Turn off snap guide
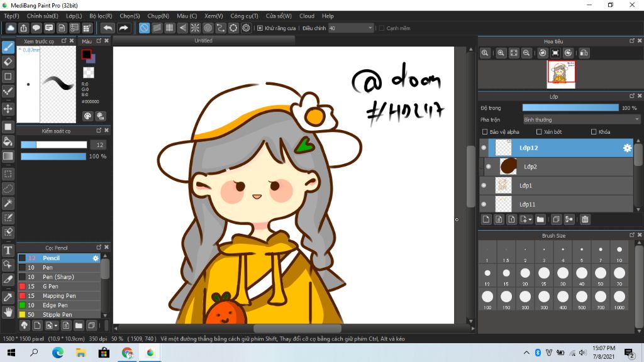 (x=144, y=28)
